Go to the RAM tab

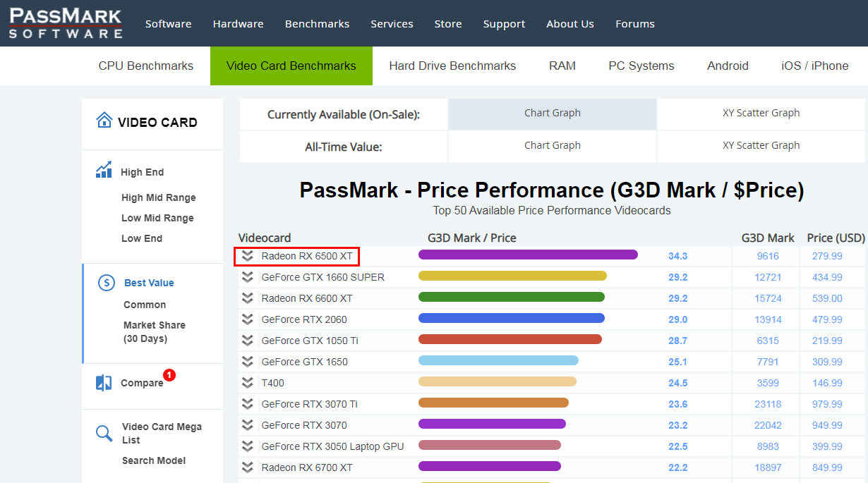pos(562,66)
